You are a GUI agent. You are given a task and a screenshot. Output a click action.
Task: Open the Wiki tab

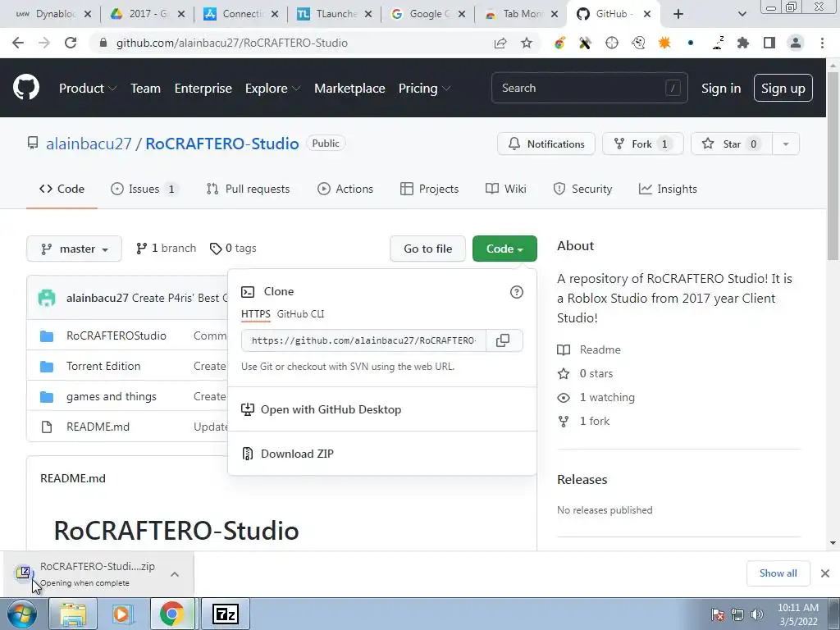[x=505, y=189]
